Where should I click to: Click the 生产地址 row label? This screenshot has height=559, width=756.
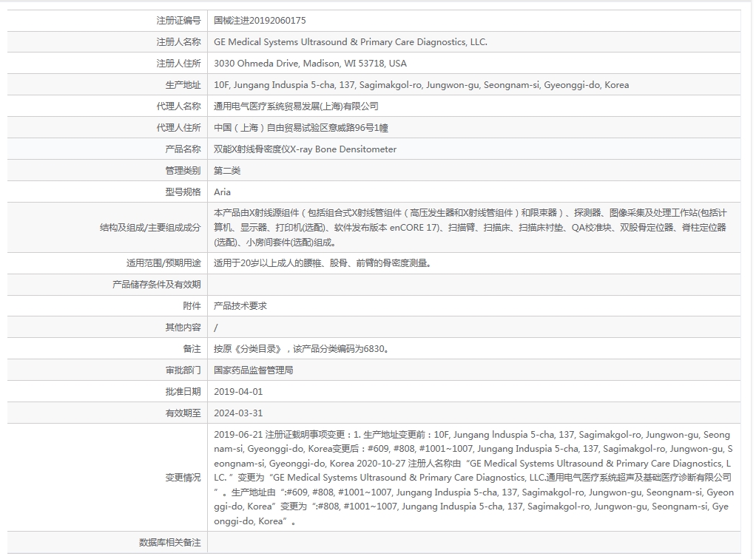point(183,85)
